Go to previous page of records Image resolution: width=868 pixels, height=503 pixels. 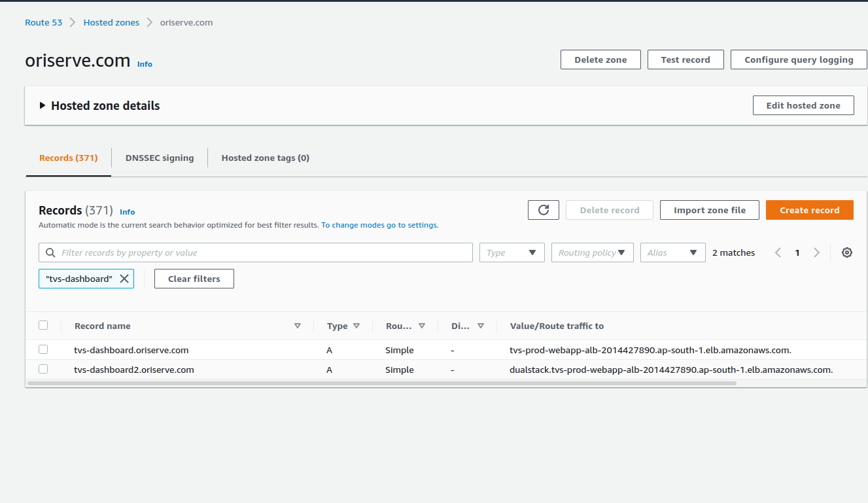(778, 252)
